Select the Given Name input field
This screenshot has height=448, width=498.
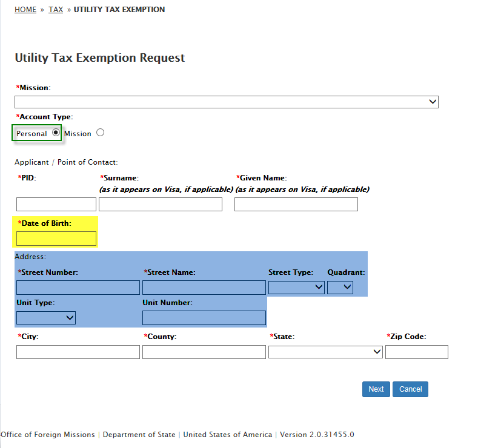pos(296,204)
